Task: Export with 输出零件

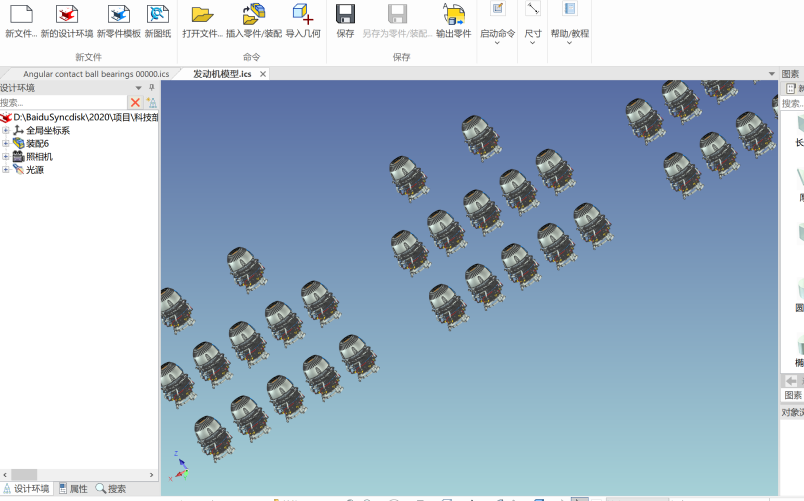Action: pos(453,21)
